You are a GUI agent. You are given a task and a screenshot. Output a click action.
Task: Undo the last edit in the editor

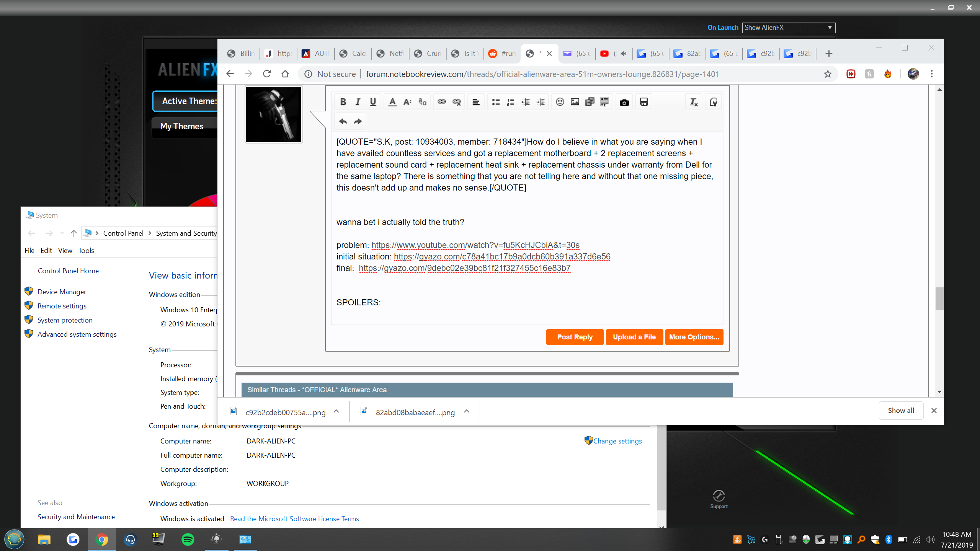tap(343, 121)
